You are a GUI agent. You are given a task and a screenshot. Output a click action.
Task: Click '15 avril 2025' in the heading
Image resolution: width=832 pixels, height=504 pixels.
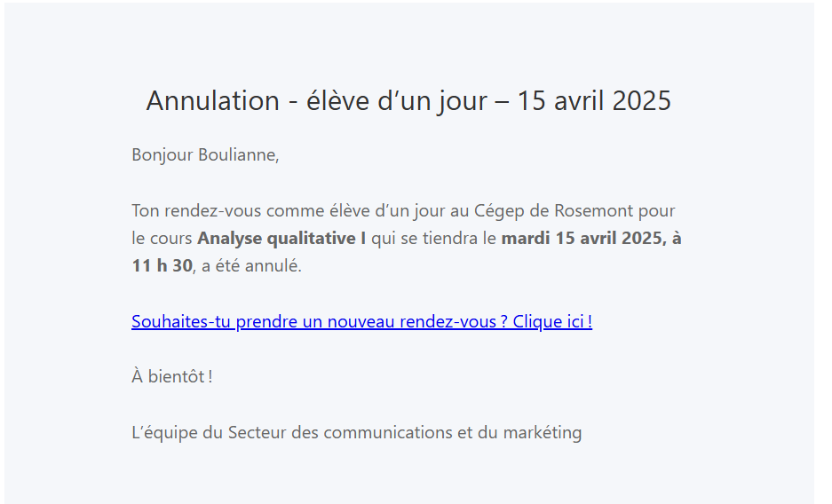[x=594, y=101]
